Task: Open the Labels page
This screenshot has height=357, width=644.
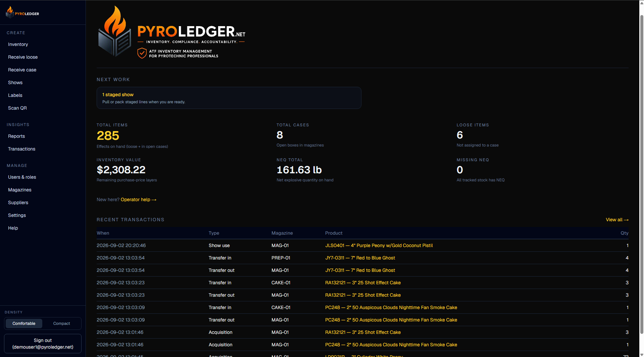Action: pos(15,95)
